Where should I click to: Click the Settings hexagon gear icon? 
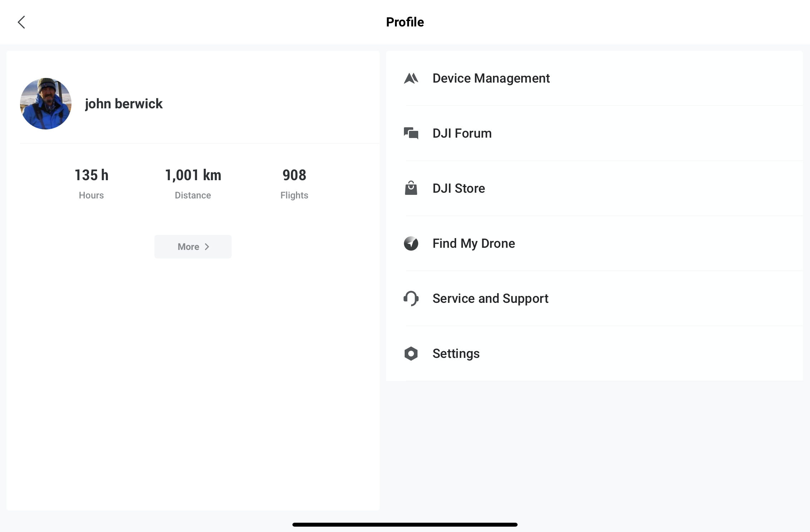tap(411, 354)
